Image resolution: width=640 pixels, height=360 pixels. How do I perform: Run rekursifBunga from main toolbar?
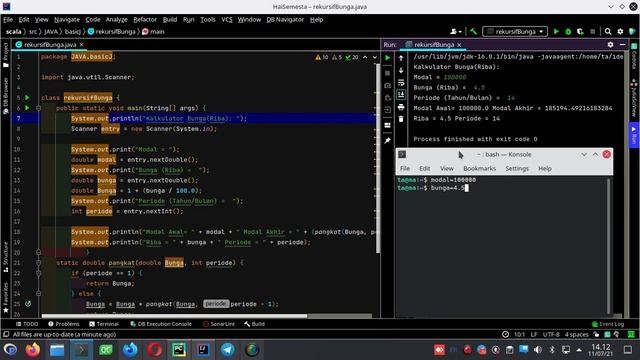pos(556,31)
